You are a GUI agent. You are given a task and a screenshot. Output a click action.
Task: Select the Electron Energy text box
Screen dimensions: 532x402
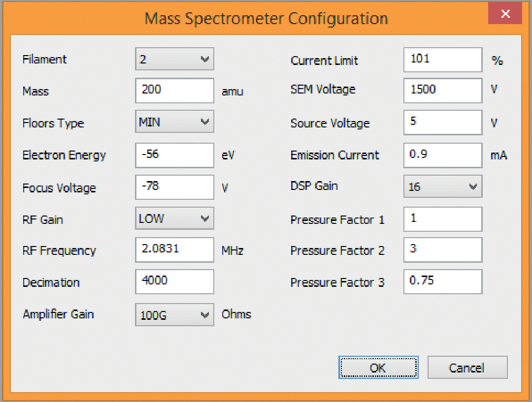tap(174, 155)
